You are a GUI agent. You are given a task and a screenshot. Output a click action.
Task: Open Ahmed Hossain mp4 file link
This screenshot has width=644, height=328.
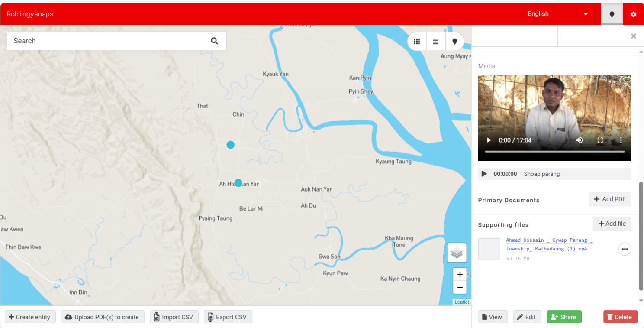click(549, 244)
